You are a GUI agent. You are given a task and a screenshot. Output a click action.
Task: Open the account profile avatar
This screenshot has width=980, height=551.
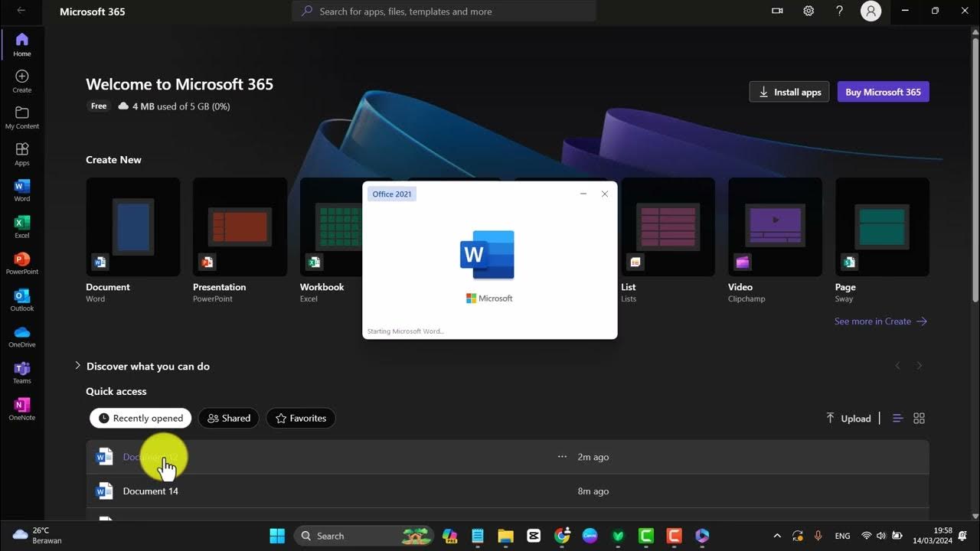pos(871,11)
